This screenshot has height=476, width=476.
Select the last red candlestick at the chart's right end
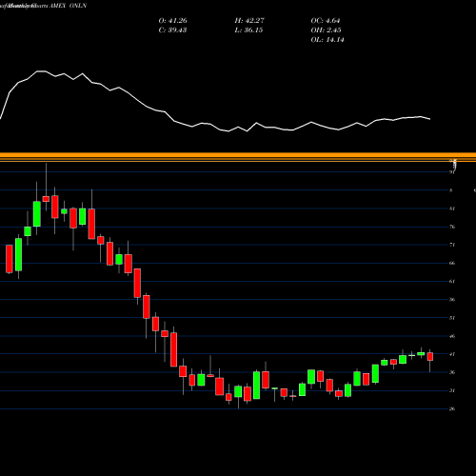430,357
